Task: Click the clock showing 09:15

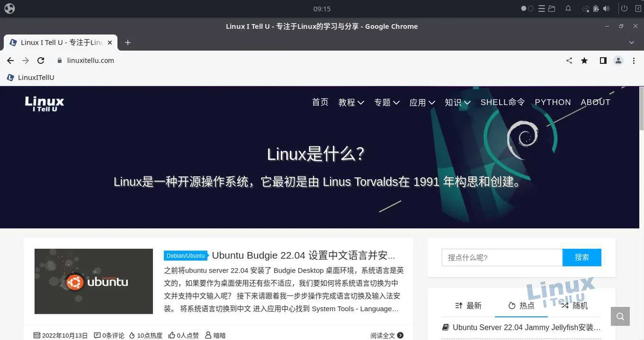Action: [x=322, y=9]
